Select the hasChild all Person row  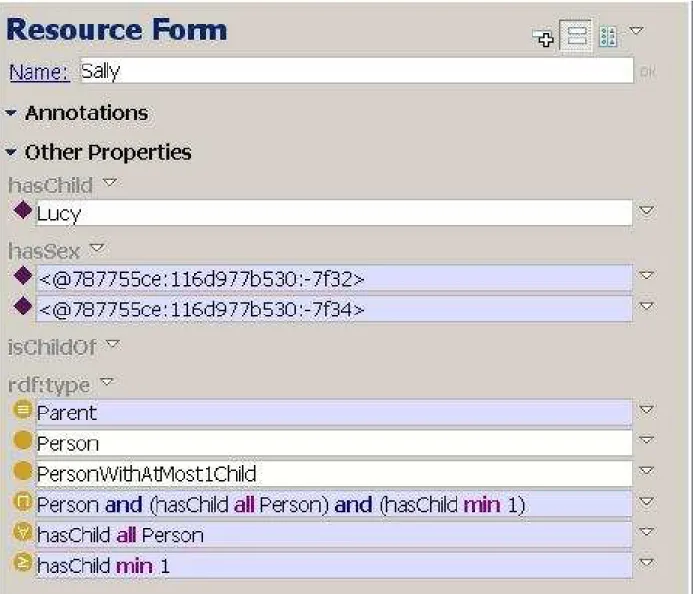[x=334, y=535]
